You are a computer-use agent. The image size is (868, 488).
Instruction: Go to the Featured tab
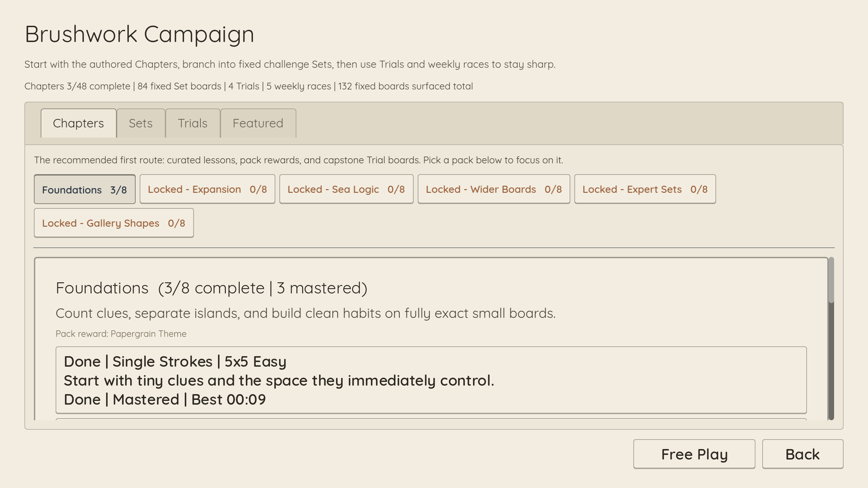[258, 123]
